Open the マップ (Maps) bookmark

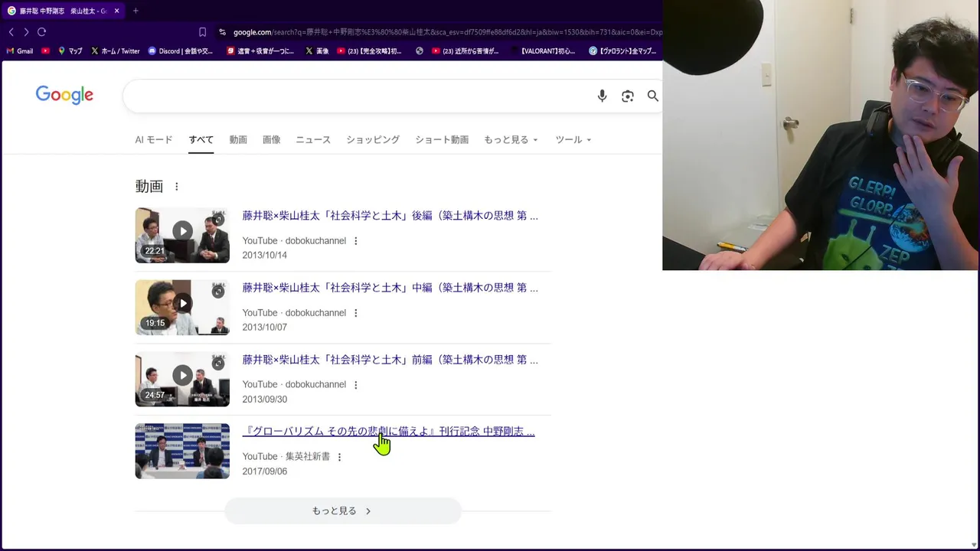pos(70,51)
